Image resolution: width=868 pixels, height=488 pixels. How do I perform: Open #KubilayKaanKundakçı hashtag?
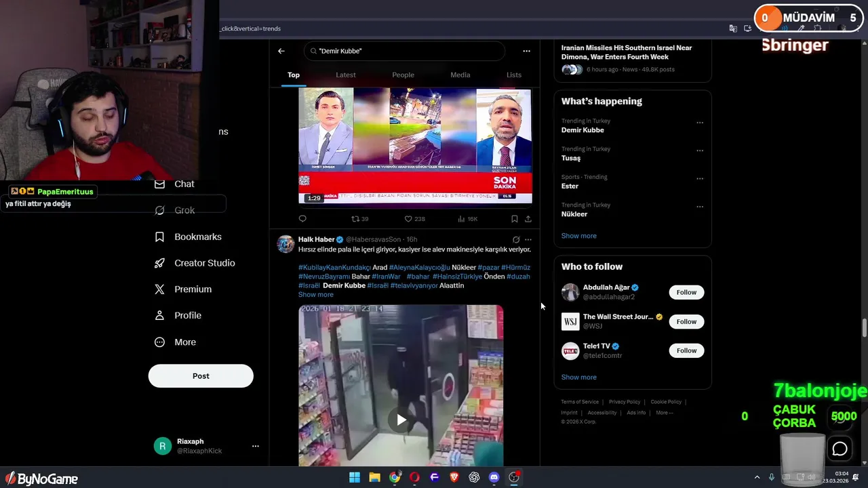click(x=334, y=268)
